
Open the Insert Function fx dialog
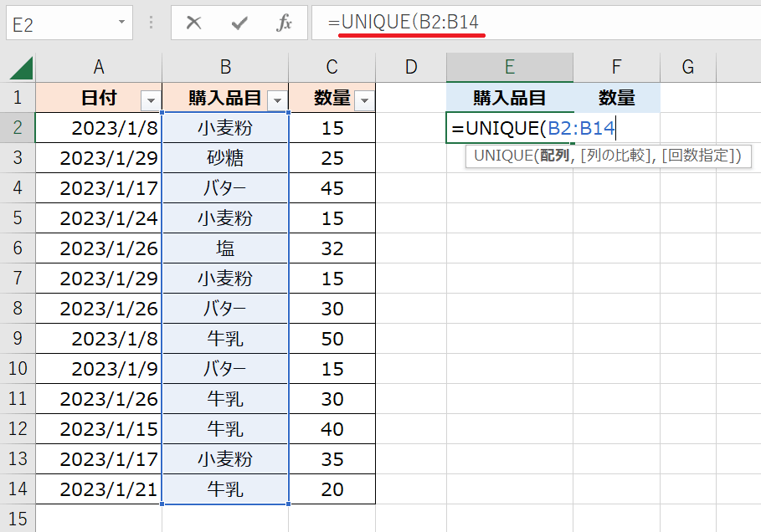point(284,23)
